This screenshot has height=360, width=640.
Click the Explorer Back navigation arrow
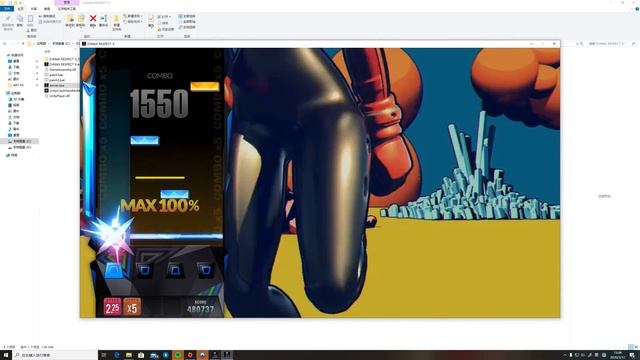click(4, 44)
